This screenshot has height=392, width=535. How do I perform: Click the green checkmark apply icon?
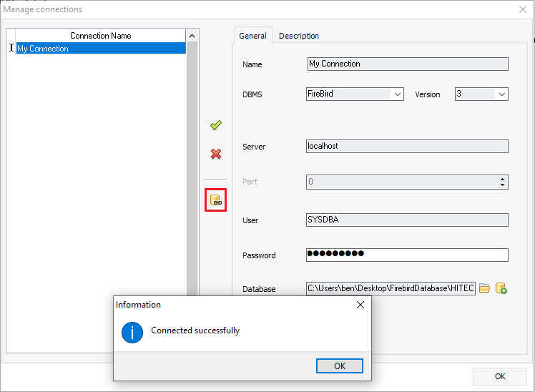tap(215, 125)
